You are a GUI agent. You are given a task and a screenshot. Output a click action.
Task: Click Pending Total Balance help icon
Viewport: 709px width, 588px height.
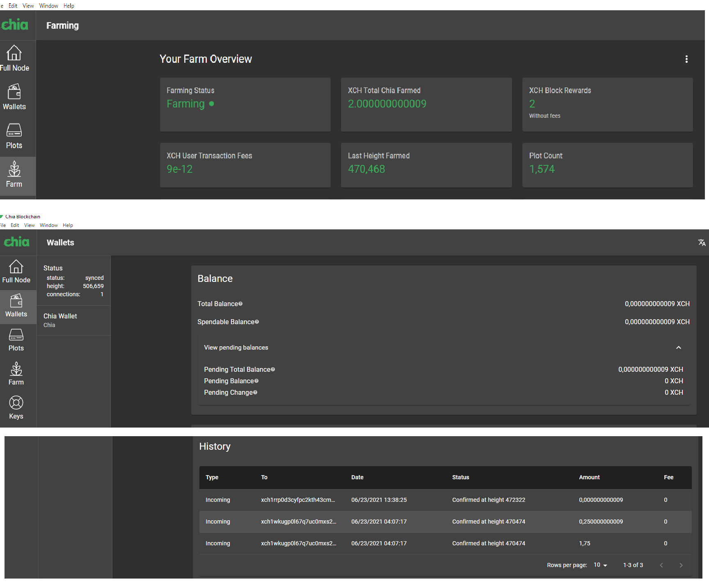click(273, 369)
